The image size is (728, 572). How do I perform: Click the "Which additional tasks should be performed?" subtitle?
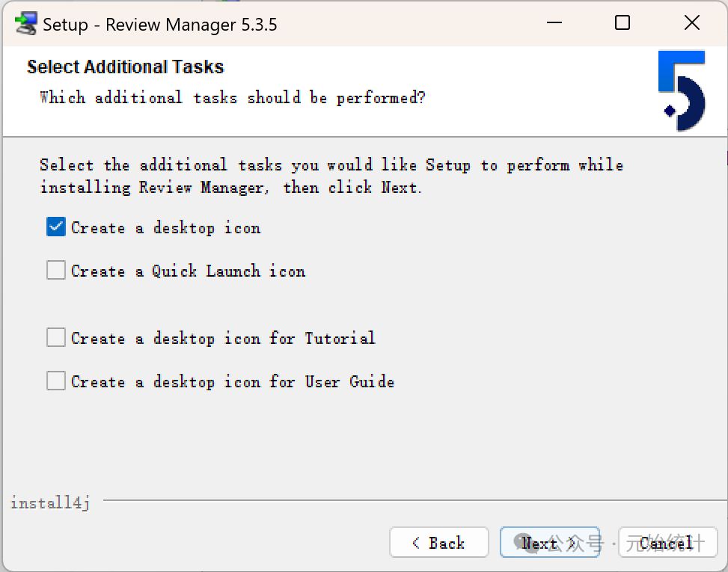click(232, 98)
